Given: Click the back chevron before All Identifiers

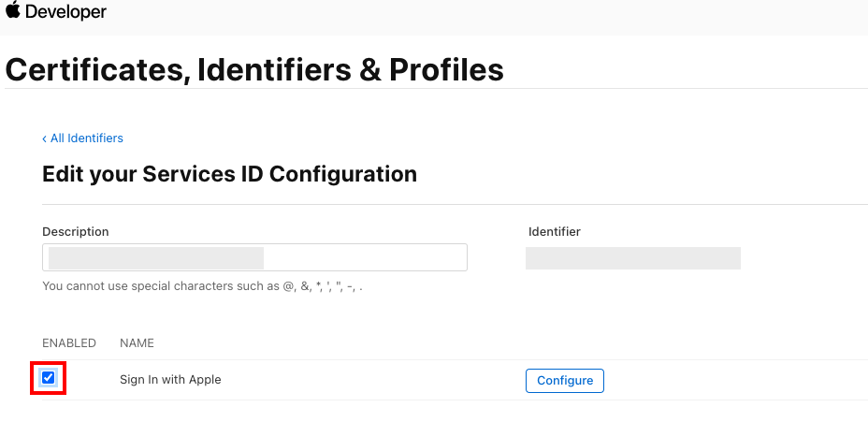Looking at the screenshot, I should point(44,138).
